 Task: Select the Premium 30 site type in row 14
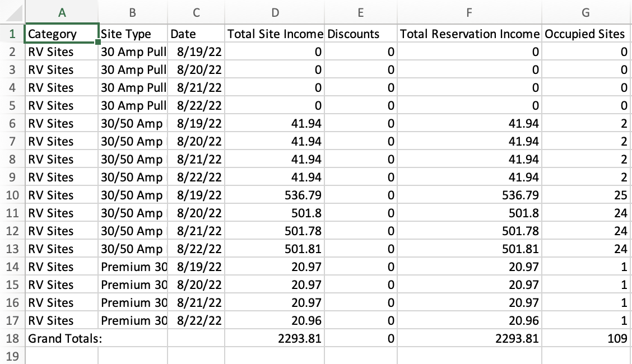(132, 267)
